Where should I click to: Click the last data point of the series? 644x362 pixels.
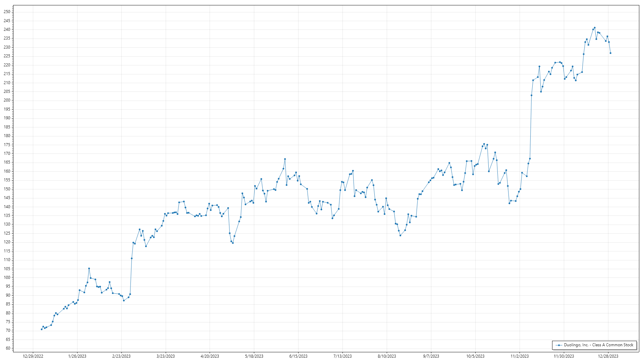tap(610, 53)
